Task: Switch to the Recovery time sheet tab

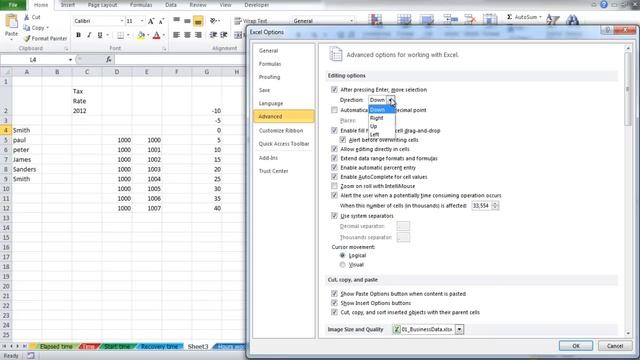Action: click(159, 347)
